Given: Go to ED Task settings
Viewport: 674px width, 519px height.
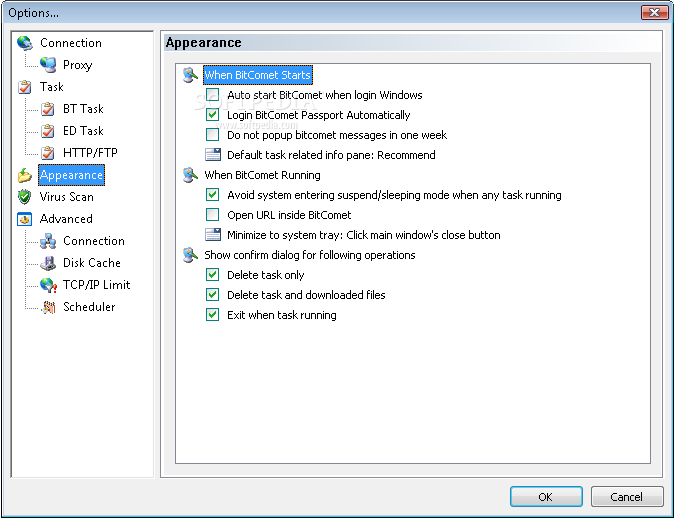Looking at the screenshot, I should [83, 131].
